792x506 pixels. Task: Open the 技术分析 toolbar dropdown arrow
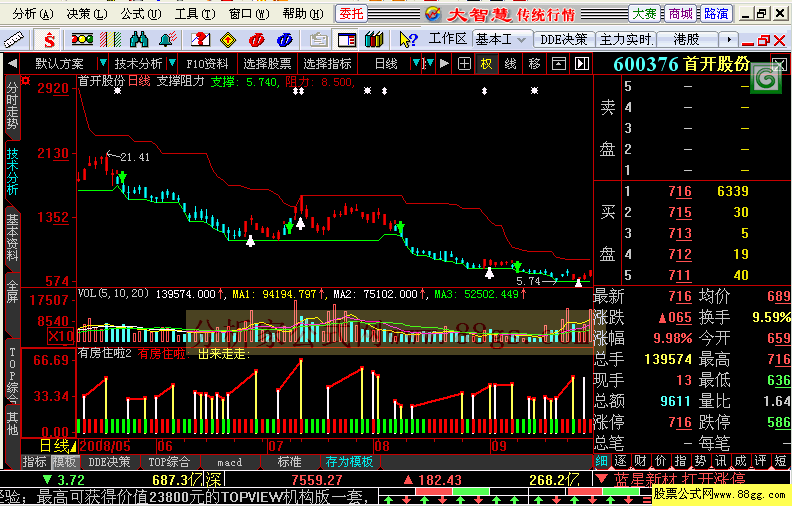coord(172,64)
